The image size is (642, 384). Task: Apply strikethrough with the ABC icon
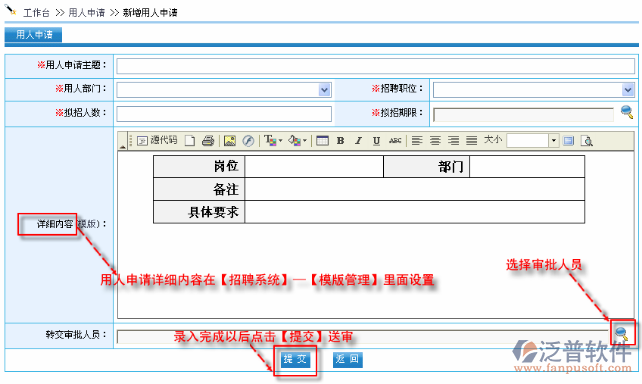tap(395, 141)
